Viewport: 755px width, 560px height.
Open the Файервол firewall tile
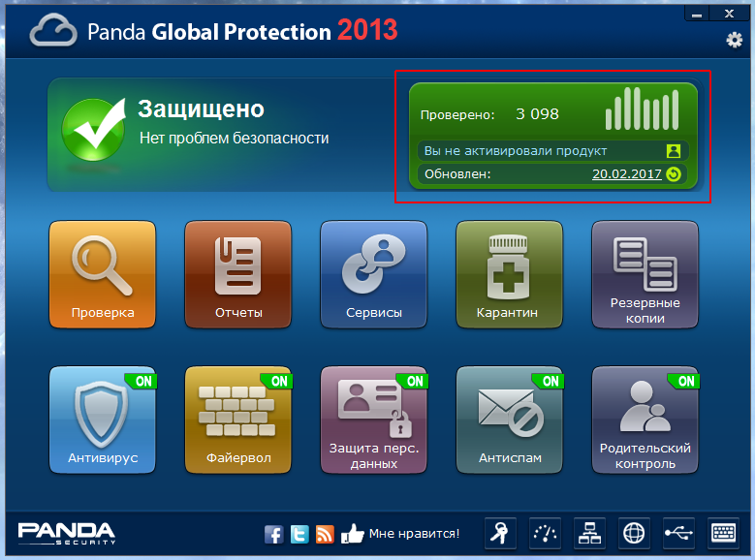(237, 420)
